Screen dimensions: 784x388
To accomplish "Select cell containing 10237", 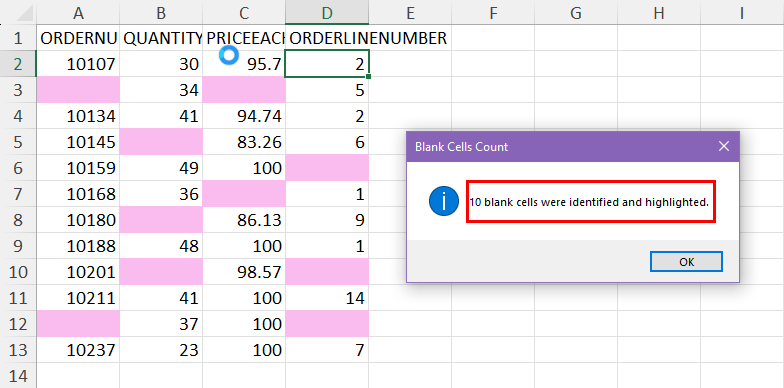I will tap(78, 350).
